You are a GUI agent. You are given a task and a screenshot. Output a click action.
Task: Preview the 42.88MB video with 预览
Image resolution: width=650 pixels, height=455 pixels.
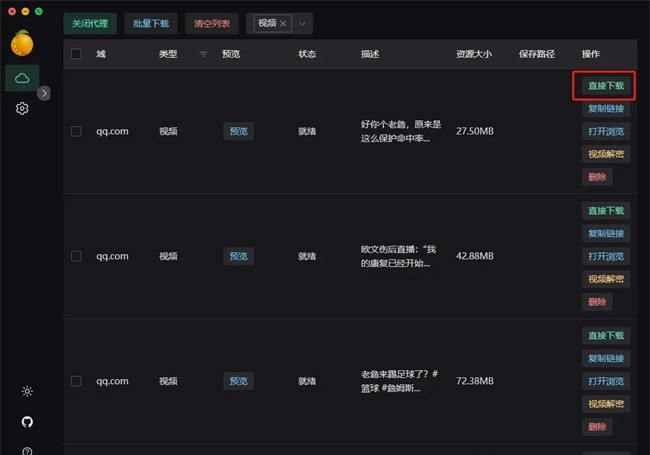238,256
